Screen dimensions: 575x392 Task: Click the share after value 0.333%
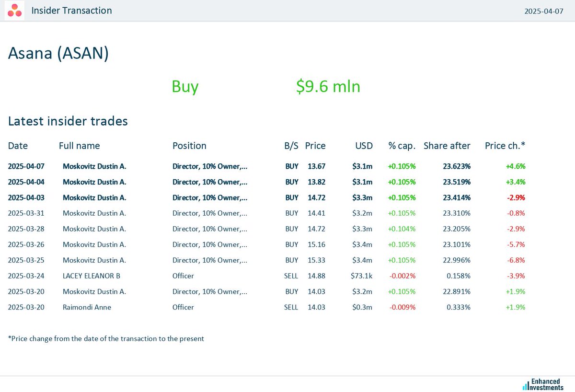459,307
